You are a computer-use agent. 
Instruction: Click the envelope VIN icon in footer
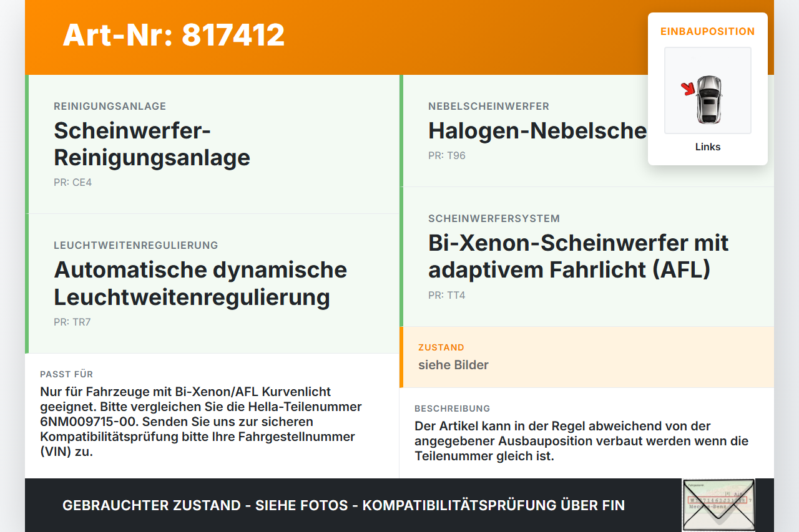point(718,505)
